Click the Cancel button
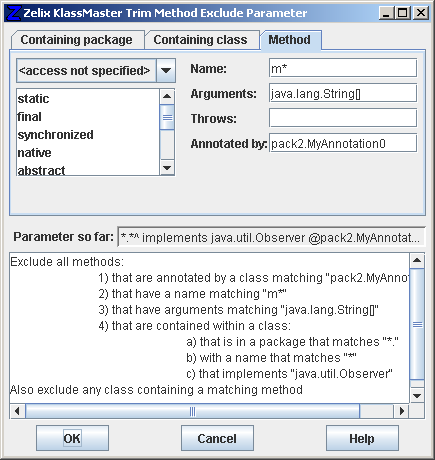The height and width of the screenshot is (460, 435). coord(217,438)
